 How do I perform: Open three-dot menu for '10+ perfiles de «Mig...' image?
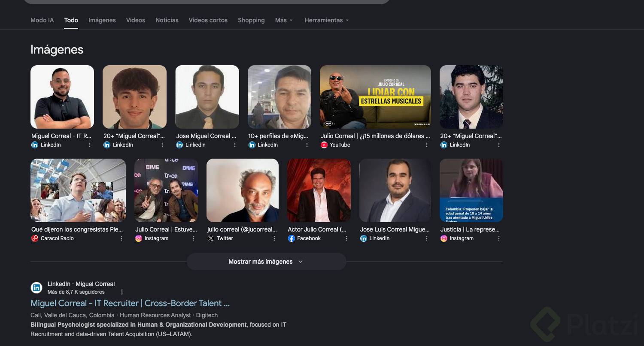(307, 145)
